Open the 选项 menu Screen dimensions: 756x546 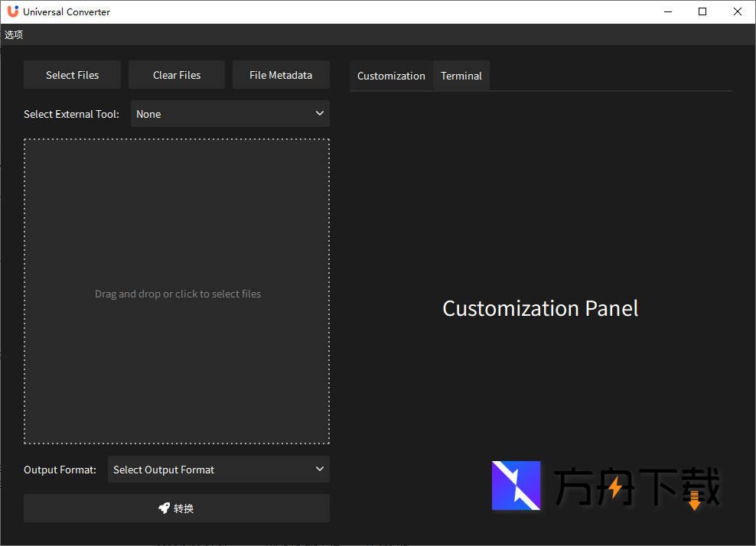pos(14,34)
